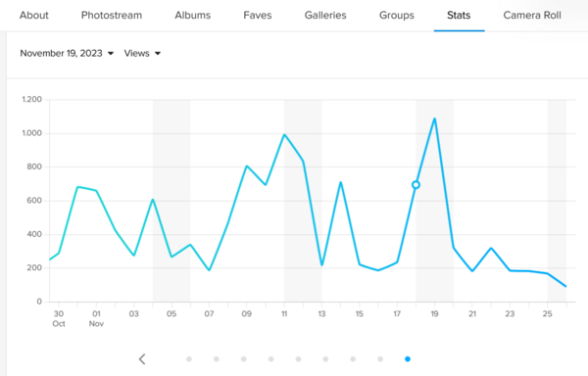Click the previous page chevron arrow
The width and height of the screenshot is (588, 376).
142,359
